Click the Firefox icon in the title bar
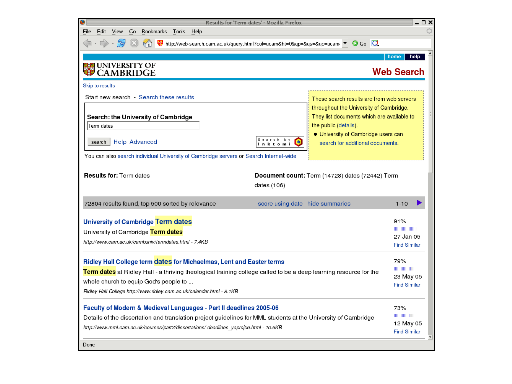The height and width of the screenshot is (384, 512). pyautogui.click(x=82, y=22)
